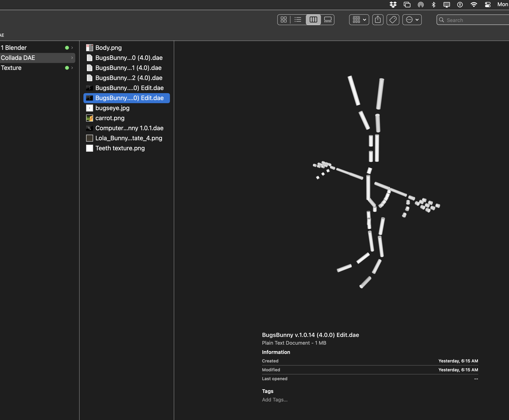Switch Finder to list view
Viewport: 509px width, 420px height.
click(x=298, y=20)
